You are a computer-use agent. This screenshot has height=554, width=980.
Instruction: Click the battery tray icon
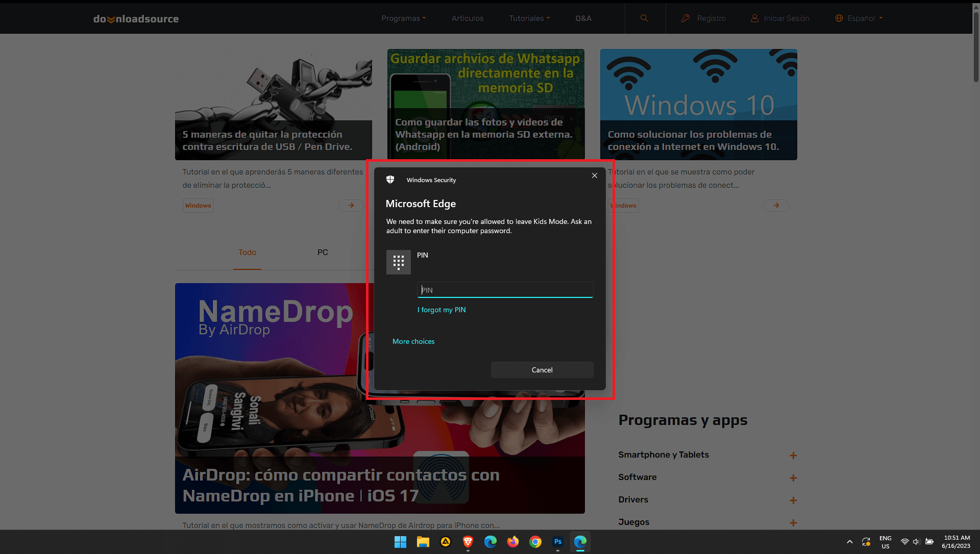click(929, 542)
